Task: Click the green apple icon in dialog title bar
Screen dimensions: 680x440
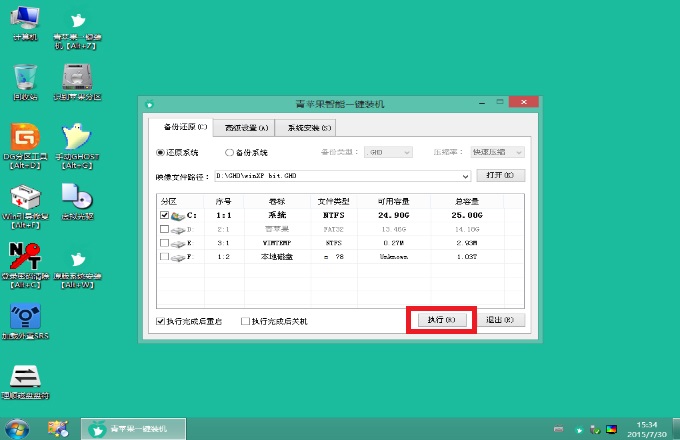Action: (x=150, y=104)
